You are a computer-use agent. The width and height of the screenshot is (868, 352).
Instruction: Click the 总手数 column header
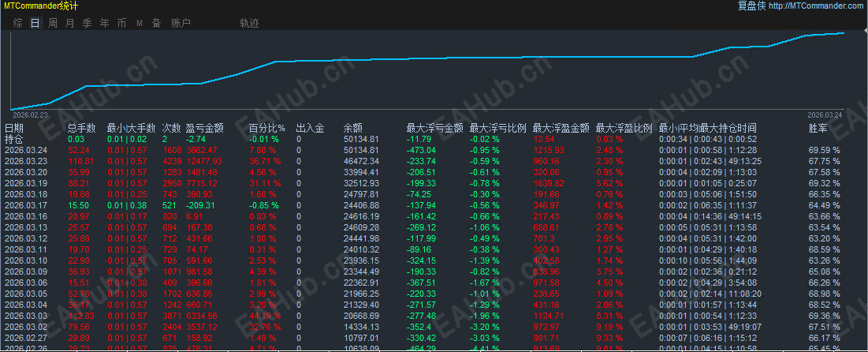[x=83, y=129]
